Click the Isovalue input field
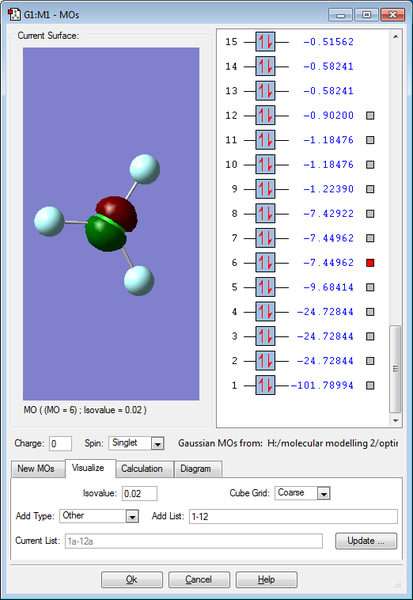This screenshot has height=600, width=413. pyautogui.click(x=140, y=494)
